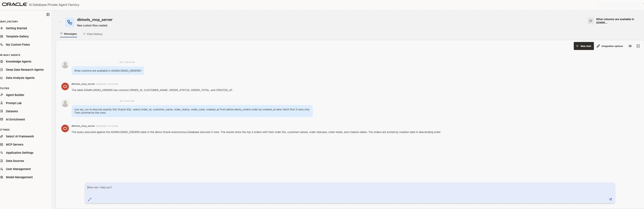Click the chat bubble icon at top right
Viewport: 644px width, 209px height.
590,21
